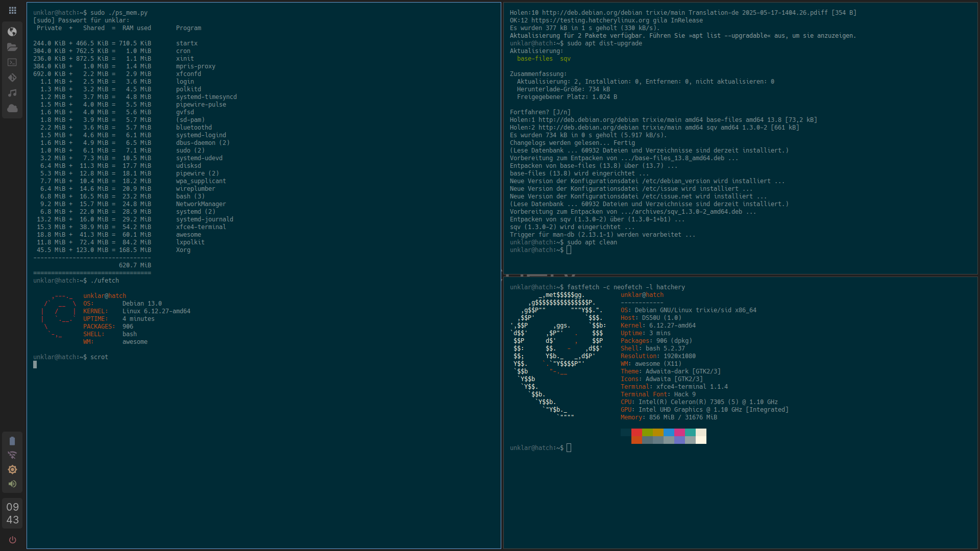Click the red power button icon
Image resolution: width=980 pixels, height=551 pixels.
[12, 540]
